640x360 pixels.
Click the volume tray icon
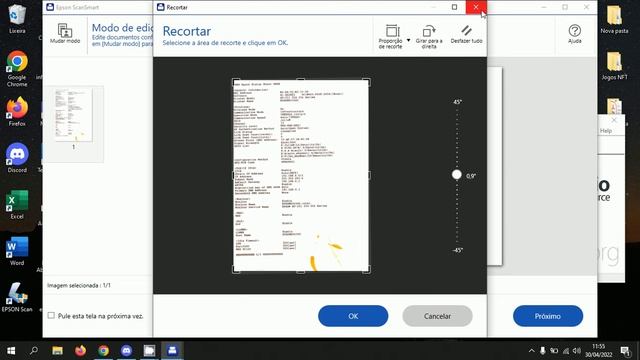coord(577,351)
